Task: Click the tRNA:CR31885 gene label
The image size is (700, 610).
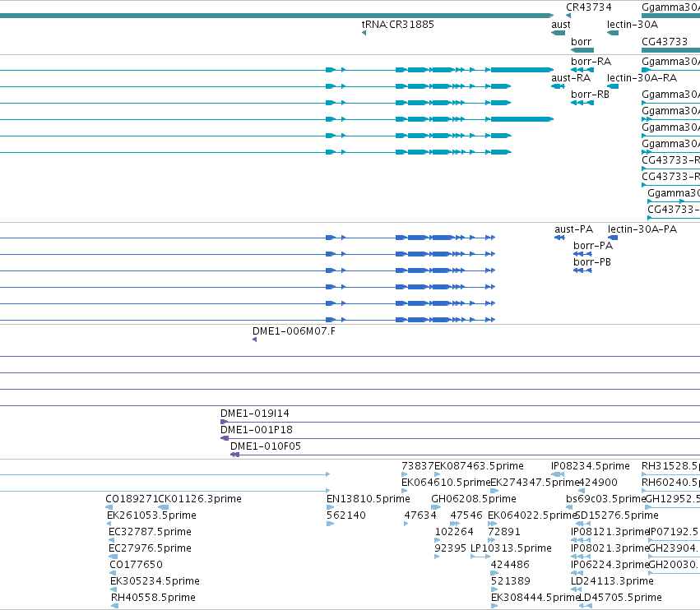Action: point(398,25)
